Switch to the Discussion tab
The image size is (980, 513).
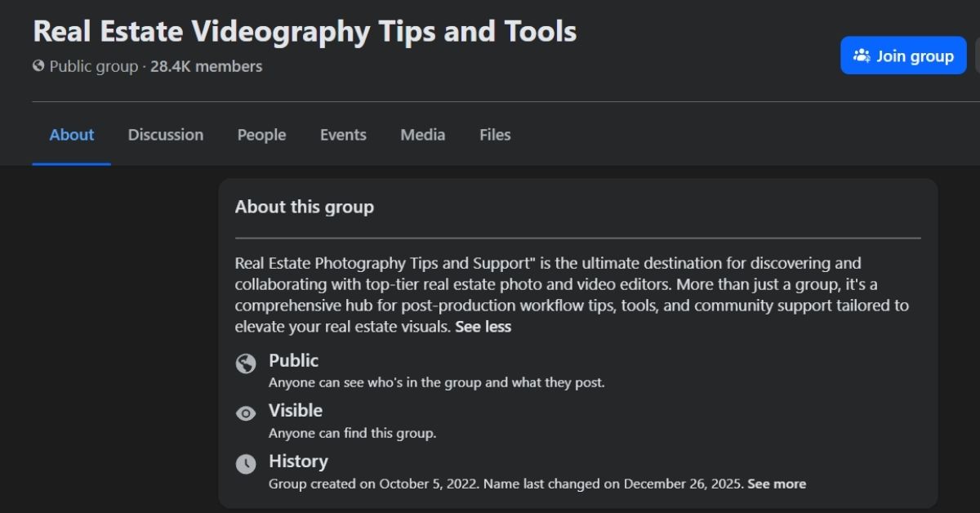click(x=166, y=135)
